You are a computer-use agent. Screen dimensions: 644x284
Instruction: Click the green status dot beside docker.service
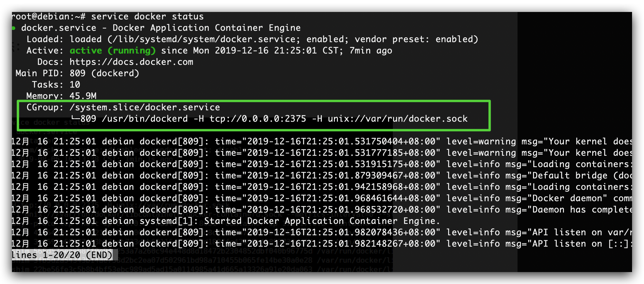click(13, 28)
